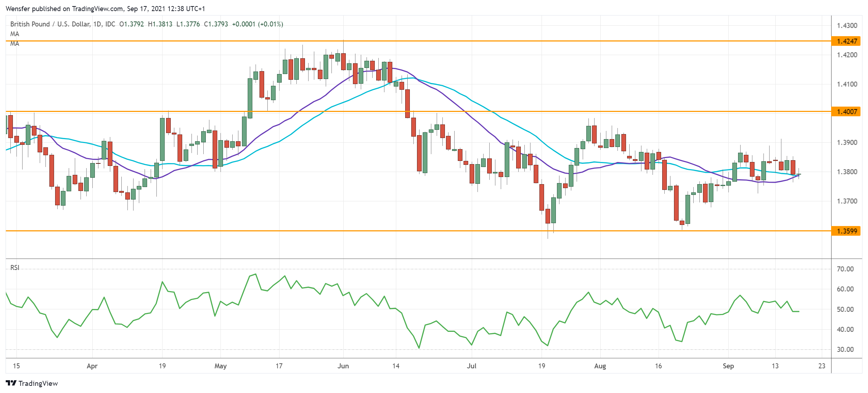This screenshot has height=393, width=868.
Task: Click the orange 1.4247 horizontal line
Action: (x=430, y=41)
